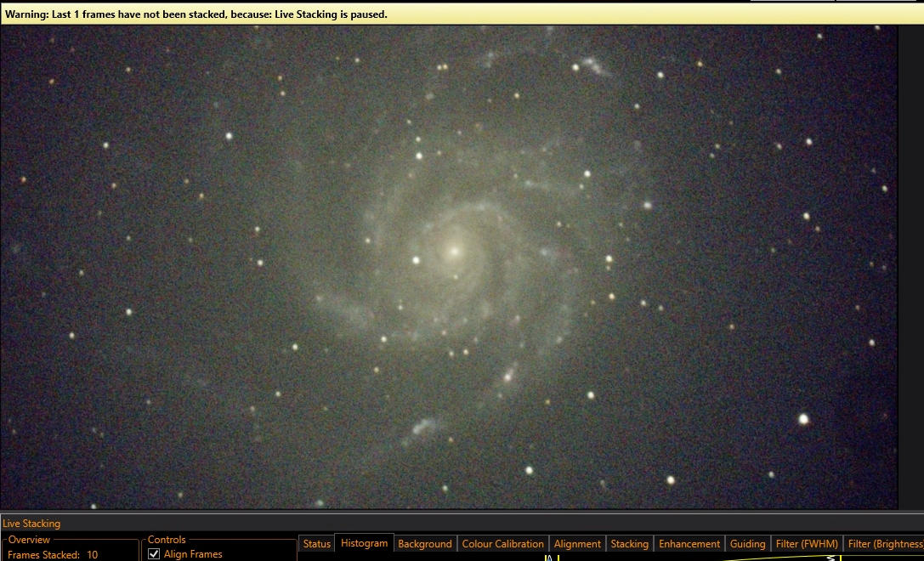
Task: Select the Enhancement tab
Action: click(x=689, y=543)
